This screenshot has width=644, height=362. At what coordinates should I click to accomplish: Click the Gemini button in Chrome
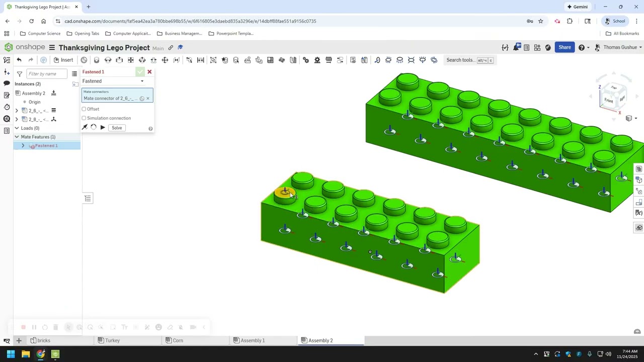click(x=577, y=7)
